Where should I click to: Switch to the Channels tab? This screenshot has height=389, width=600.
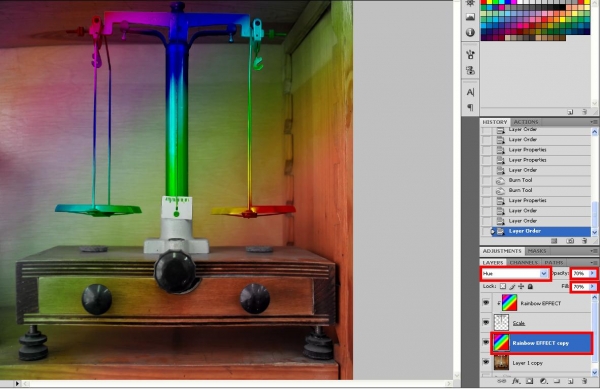tap(524, 262)
